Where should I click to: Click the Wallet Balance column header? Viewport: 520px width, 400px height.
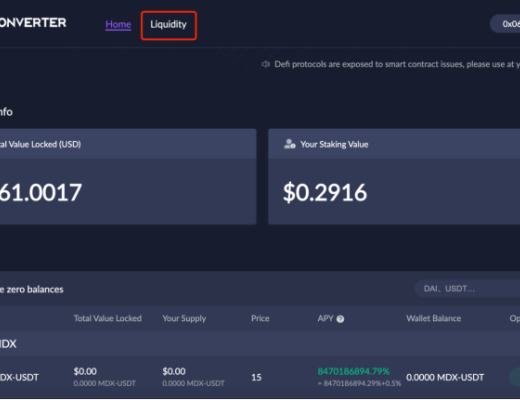point(433,318)
